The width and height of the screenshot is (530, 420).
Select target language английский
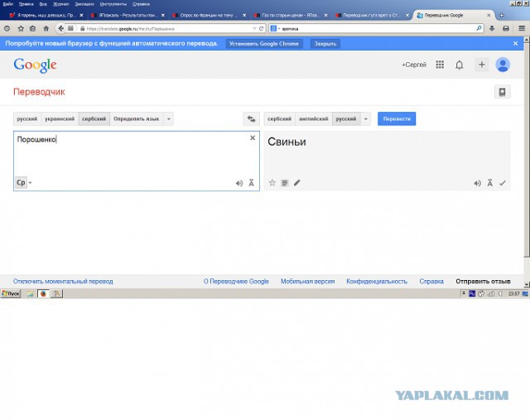(314, 118)
